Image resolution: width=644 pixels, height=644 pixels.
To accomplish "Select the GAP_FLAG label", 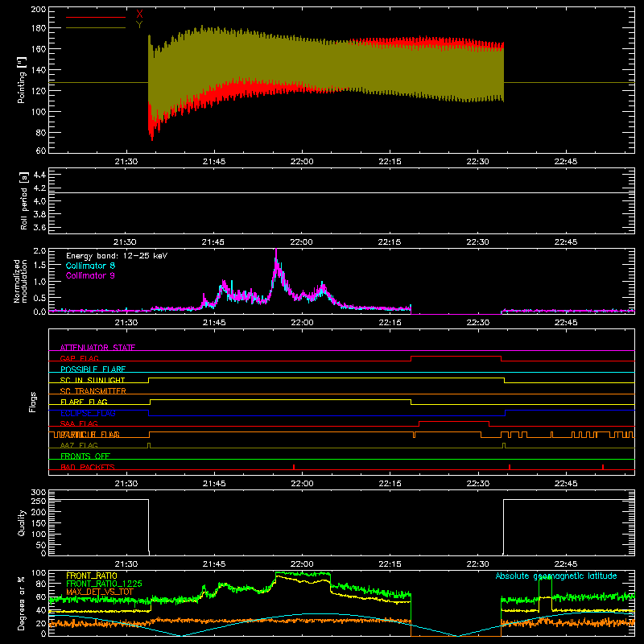I will [79, 358].
